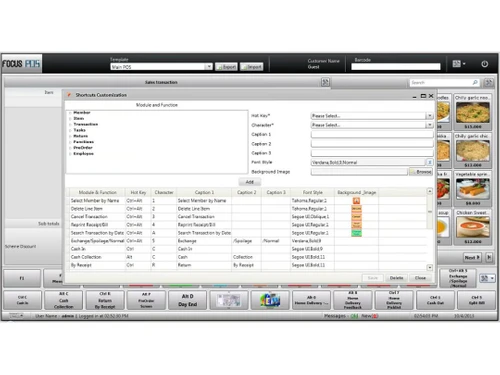Click the power icon in the top bar
This screenshot has width=500, height=375.
(x=484, y=64)
